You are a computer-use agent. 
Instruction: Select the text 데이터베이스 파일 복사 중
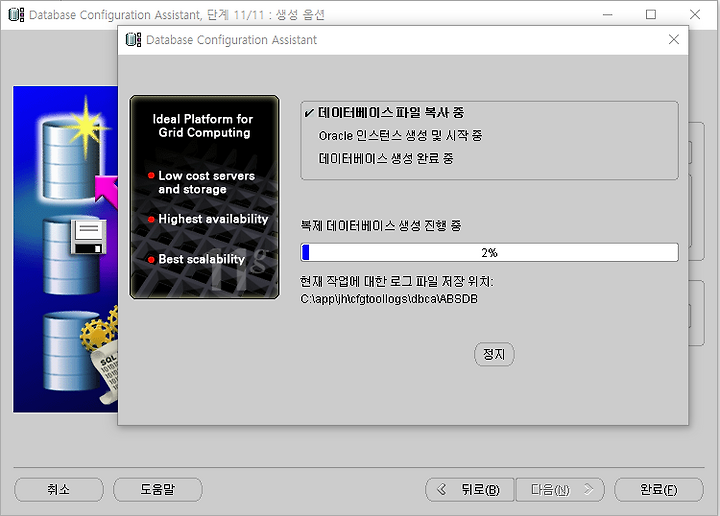point(391,112)
